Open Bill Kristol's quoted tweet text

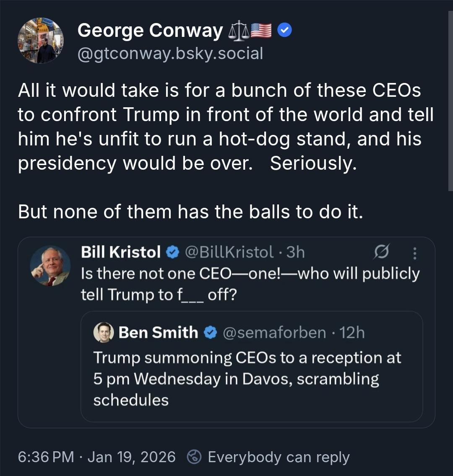pos(250,284)
